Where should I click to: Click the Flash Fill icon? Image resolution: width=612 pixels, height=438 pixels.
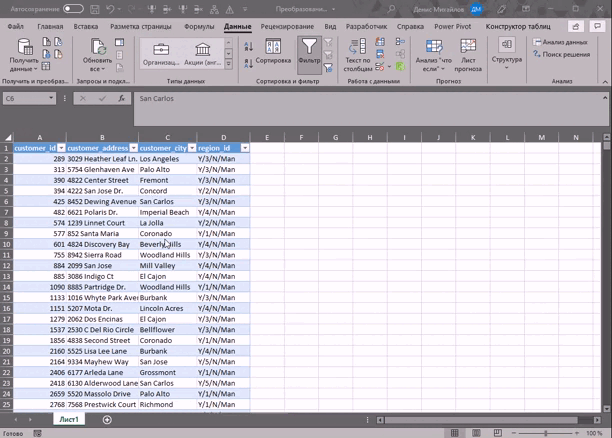[380, 42]
